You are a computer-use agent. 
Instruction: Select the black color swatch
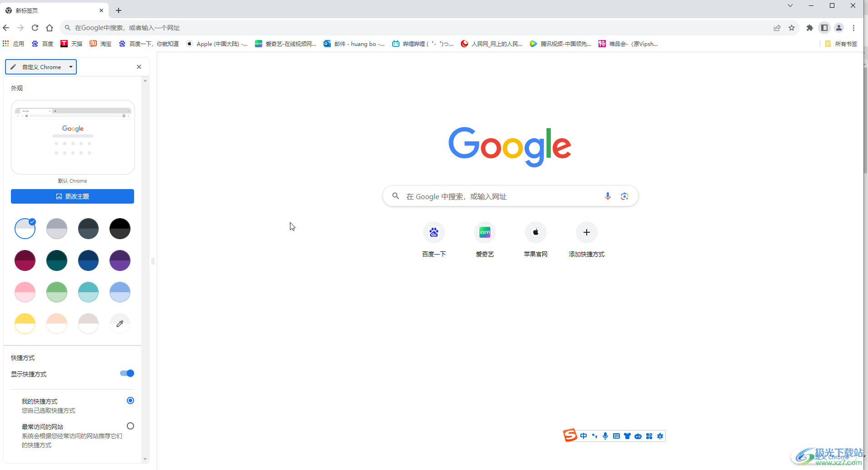pyautogui.click(x=120, y=229)
